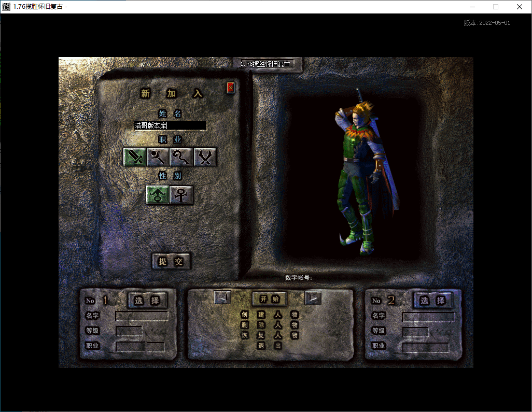Image resolution: width=532 pixels, height=412 pixels.
Task: Select 退出 exit option
Action: click(x=270, y=346)
